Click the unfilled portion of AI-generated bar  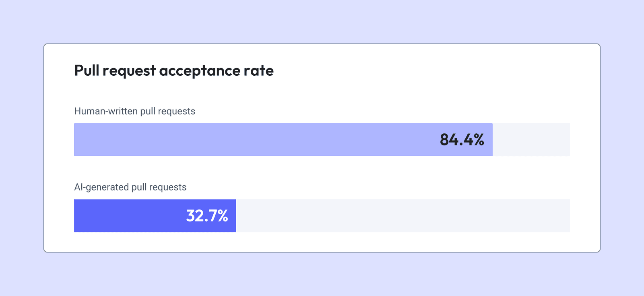403,216
